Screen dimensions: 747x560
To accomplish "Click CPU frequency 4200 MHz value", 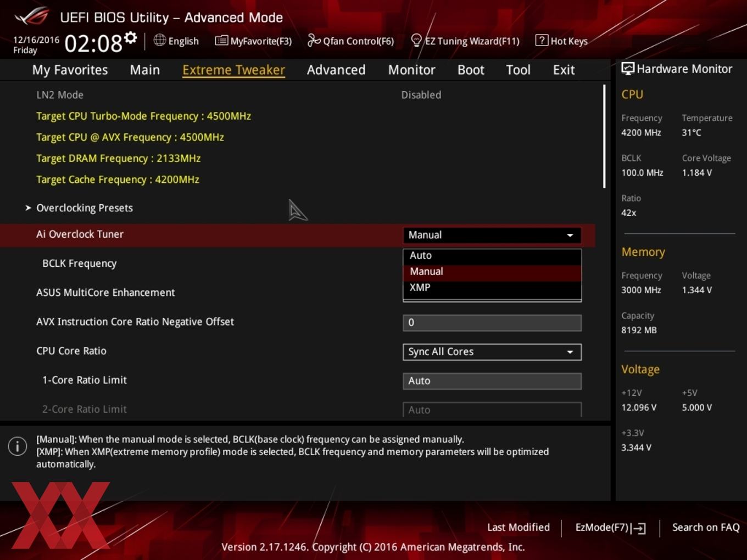I will pos(641,132).
